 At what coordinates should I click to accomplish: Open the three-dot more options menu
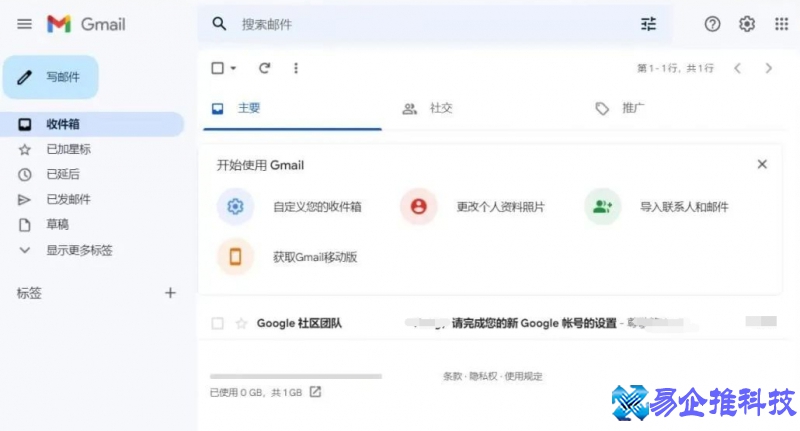pos(296,68)
